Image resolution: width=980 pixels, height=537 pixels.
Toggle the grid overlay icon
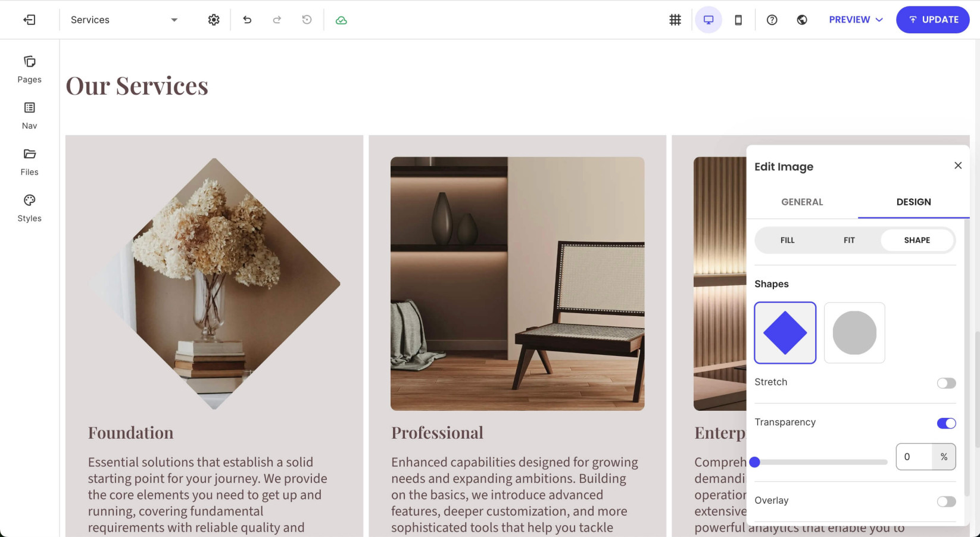(x=675, y=20)
